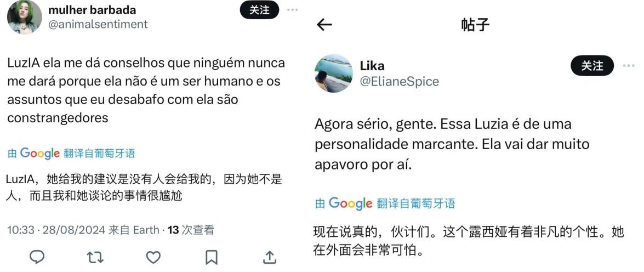
Task: Click the mulher barbada display name
Action: click(x=92, y=10)
